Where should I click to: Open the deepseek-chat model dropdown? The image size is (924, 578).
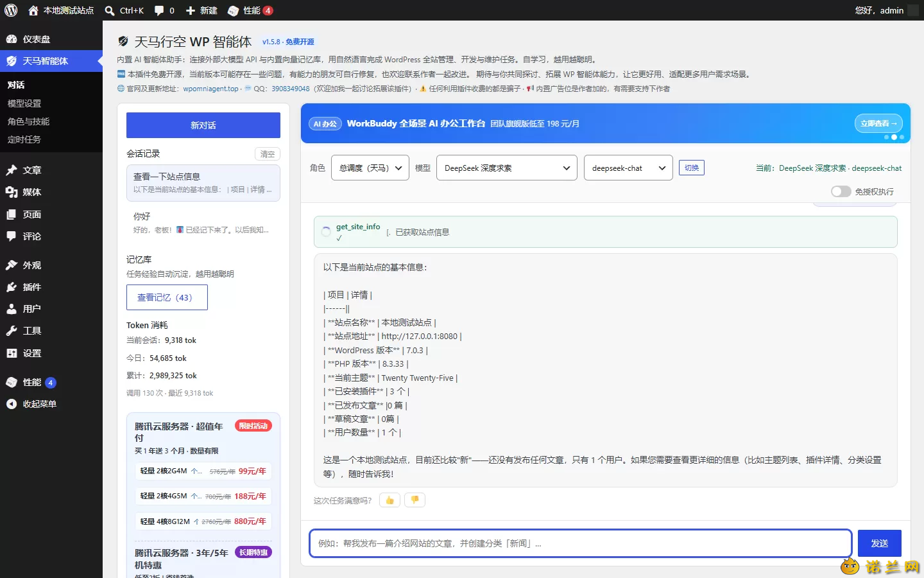click(628, 168)
